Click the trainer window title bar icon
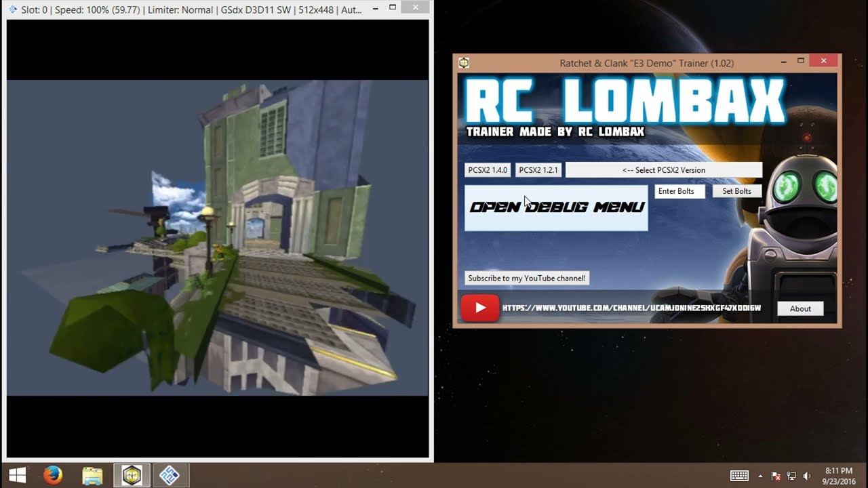 tap(464, 62)
